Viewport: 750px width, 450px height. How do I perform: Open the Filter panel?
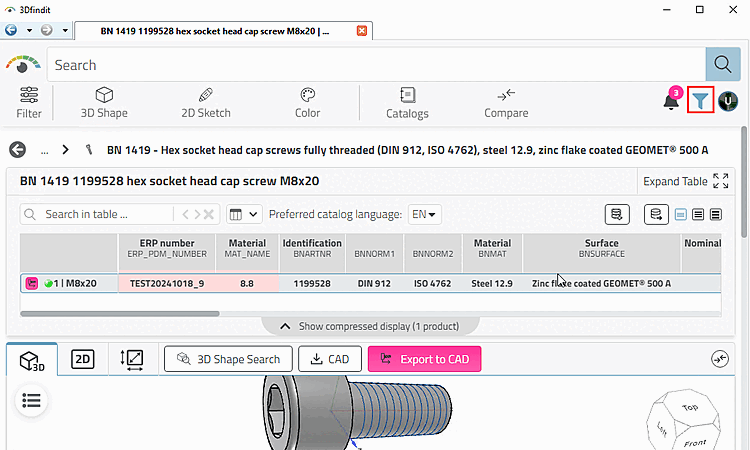point(29,102)
